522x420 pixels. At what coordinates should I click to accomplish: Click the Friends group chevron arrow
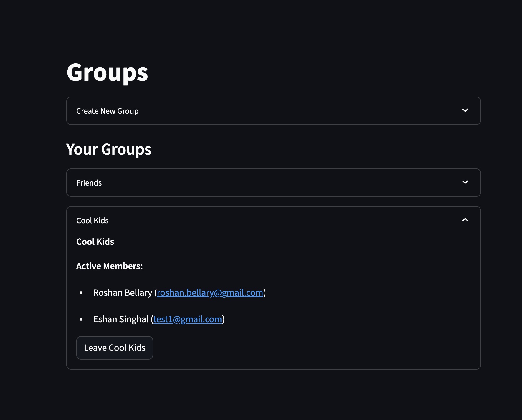[x=465, y=182]
